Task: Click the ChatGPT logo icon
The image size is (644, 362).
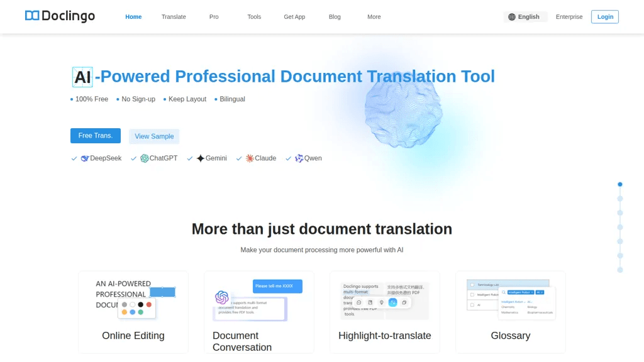Action: 145,158
